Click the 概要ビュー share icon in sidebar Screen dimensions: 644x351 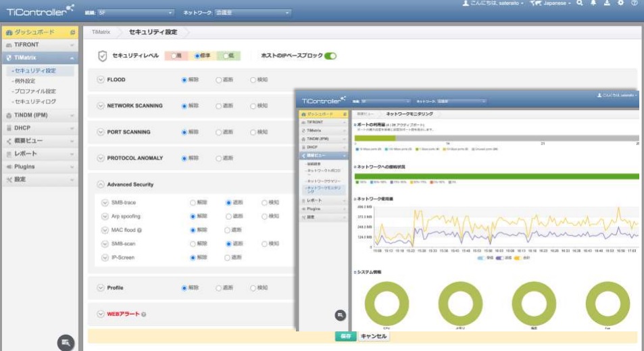(9, 141)
